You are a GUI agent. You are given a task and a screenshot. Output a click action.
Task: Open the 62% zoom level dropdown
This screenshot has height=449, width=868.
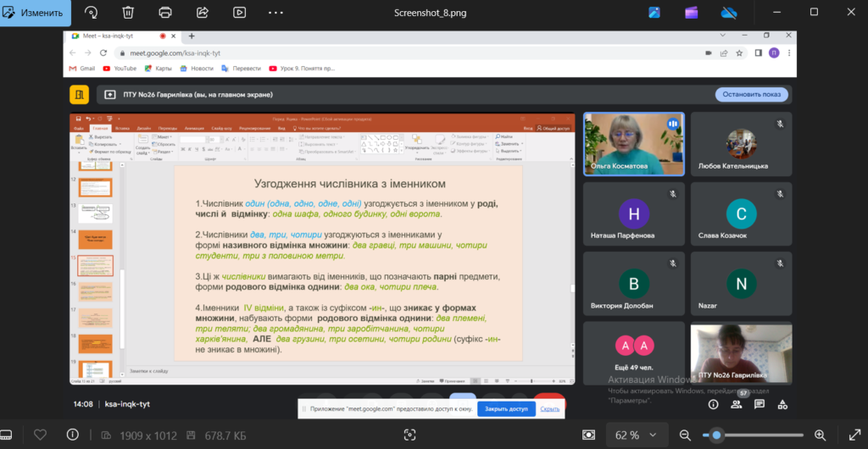pyautogui.click(x=634, y=435)
